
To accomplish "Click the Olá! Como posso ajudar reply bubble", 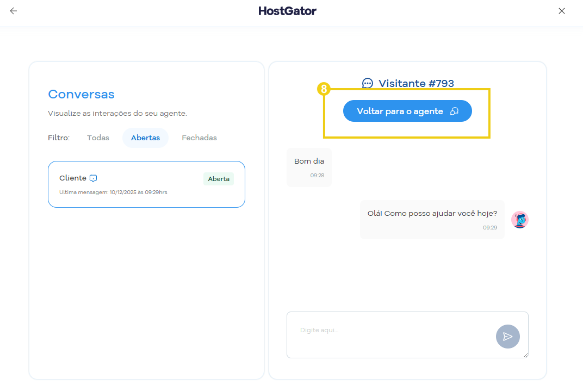I will (432, 214).
